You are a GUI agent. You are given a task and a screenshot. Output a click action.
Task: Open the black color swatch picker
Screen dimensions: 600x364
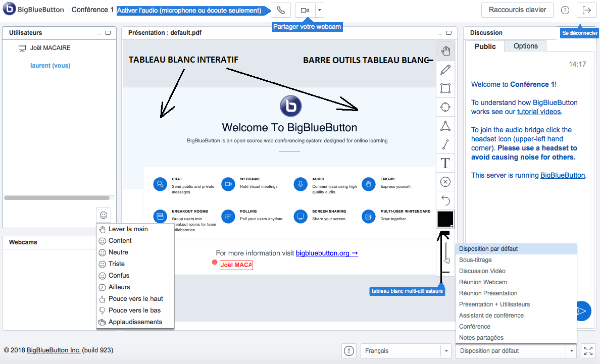tap(445, 219)
